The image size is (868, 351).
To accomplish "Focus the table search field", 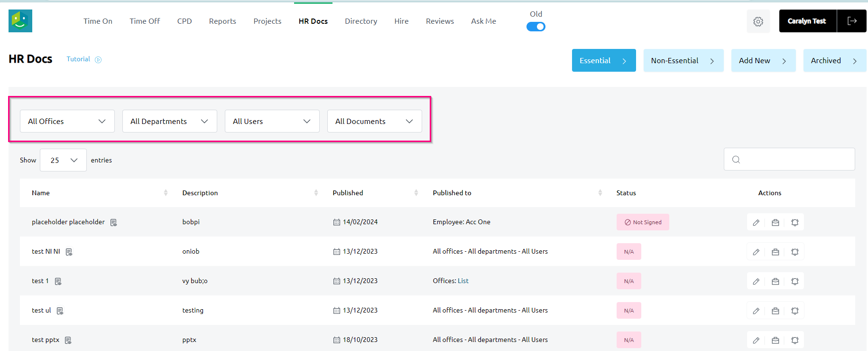I will click(789, 159).
